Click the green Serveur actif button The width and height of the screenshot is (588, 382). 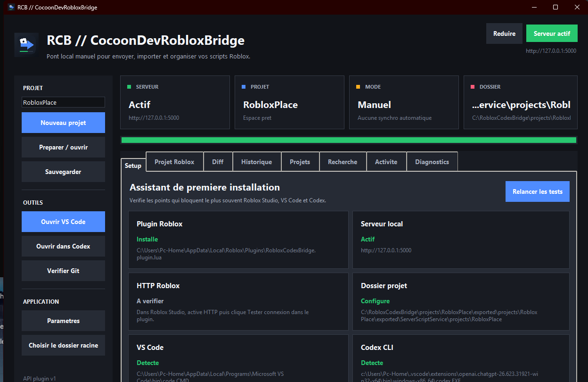click(x=552, y=33)
